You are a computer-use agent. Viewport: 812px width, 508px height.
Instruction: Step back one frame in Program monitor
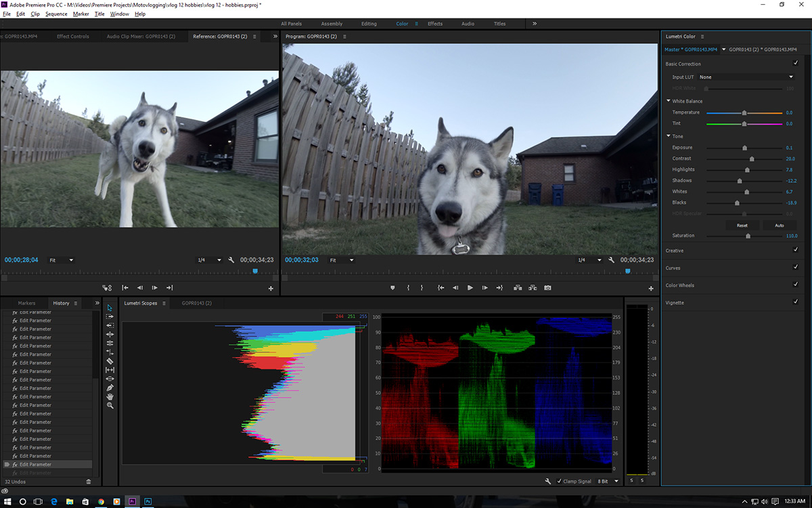click(x=455, y=288)
